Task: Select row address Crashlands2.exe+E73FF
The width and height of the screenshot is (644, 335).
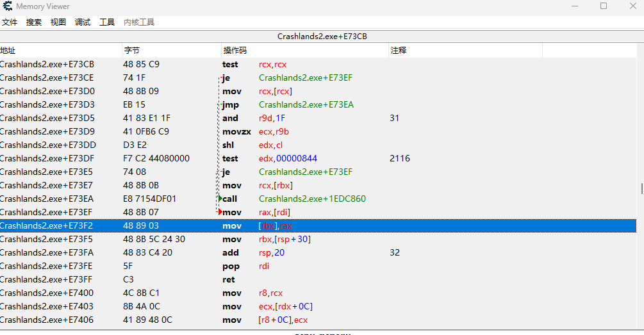Action: tap(46, 279)
